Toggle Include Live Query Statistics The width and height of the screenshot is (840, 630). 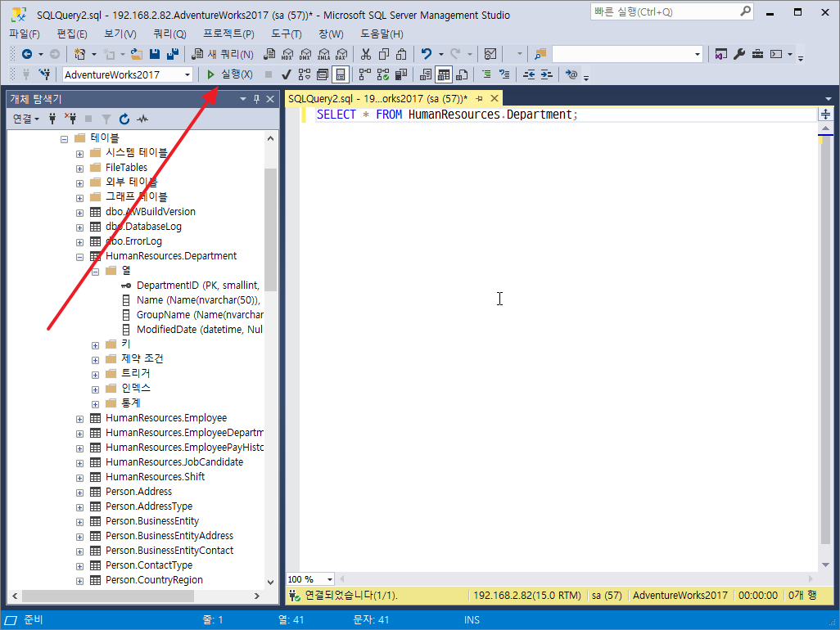pos(383,74)
